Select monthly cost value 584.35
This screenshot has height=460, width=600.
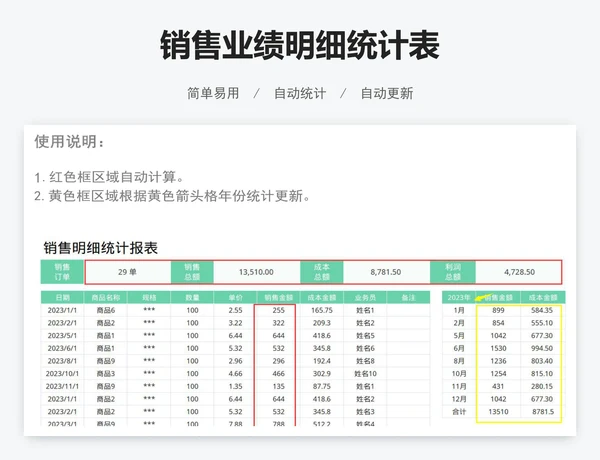[x=542, y=310]
